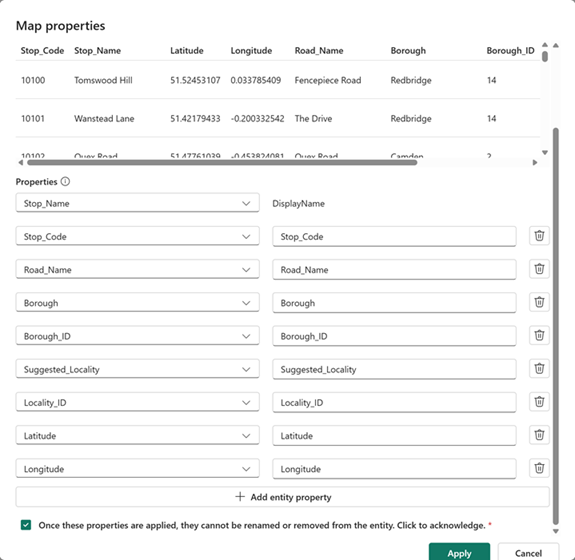Click the Stop_Code column header
This screenshot has height=560, width=575.
click(x=42, y=51)
